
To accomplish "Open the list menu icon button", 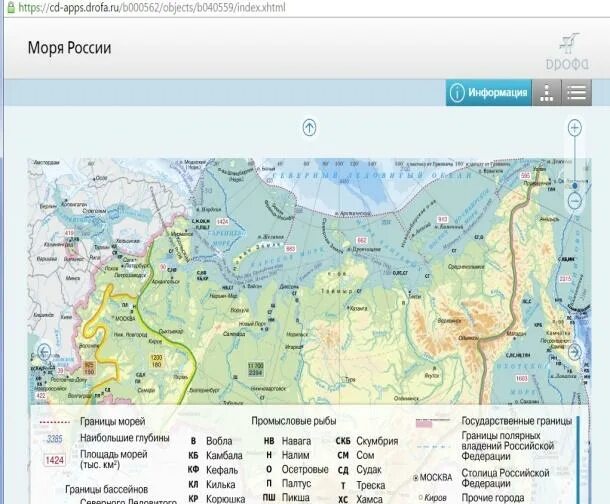I will pyautogui.click(x=577, y=93).
